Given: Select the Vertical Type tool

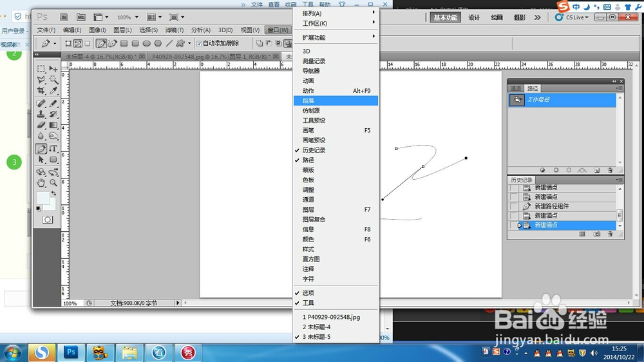Looking at the screenshot, I should 53,149.
